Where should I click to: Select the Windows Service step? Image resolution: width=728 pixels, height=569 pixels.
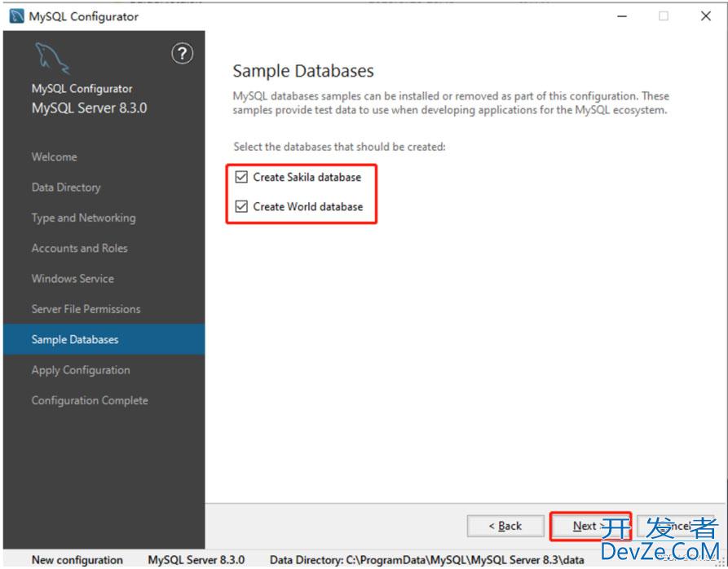coord(73,279)
